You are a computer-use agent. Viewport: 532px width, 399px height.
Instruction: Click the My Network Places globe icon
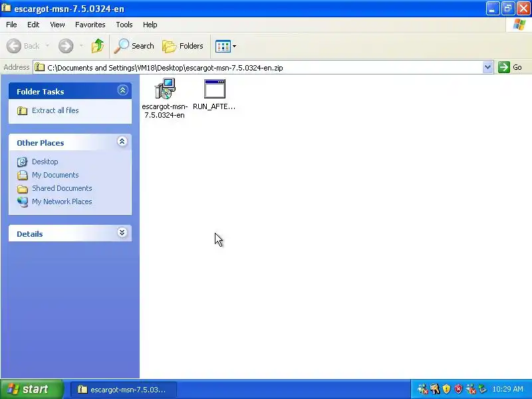(x=23, y=202)
